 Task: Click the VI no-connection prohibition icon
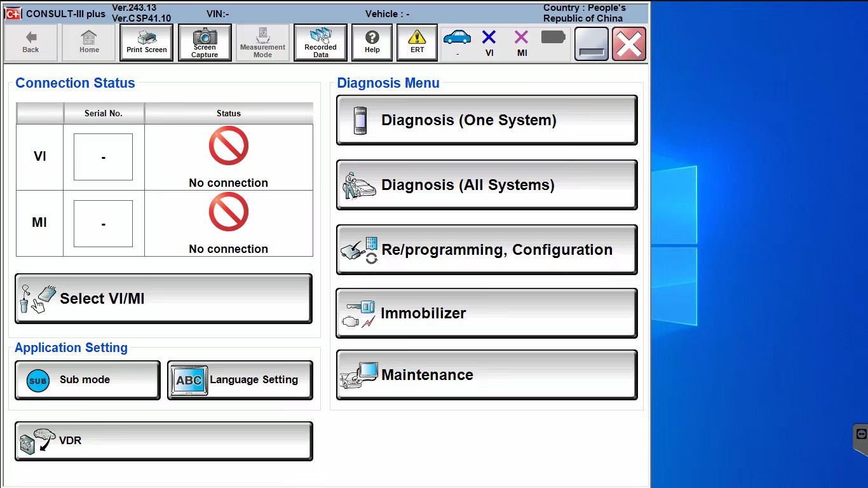point(228,146)
